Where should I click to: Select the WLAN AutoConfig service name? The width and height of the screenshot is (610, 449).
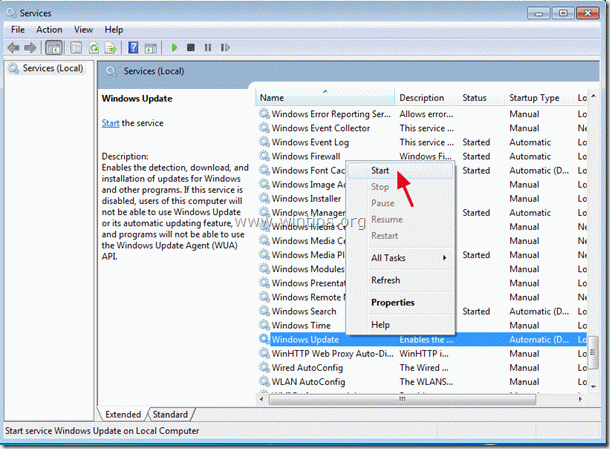point(309,382)
